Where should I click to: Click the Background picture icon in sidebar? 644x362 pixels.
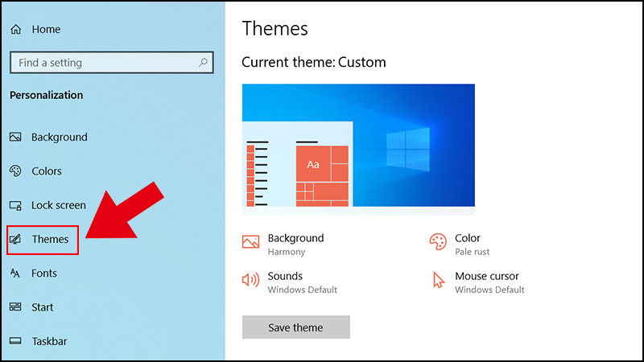click(x=15, y=137)
